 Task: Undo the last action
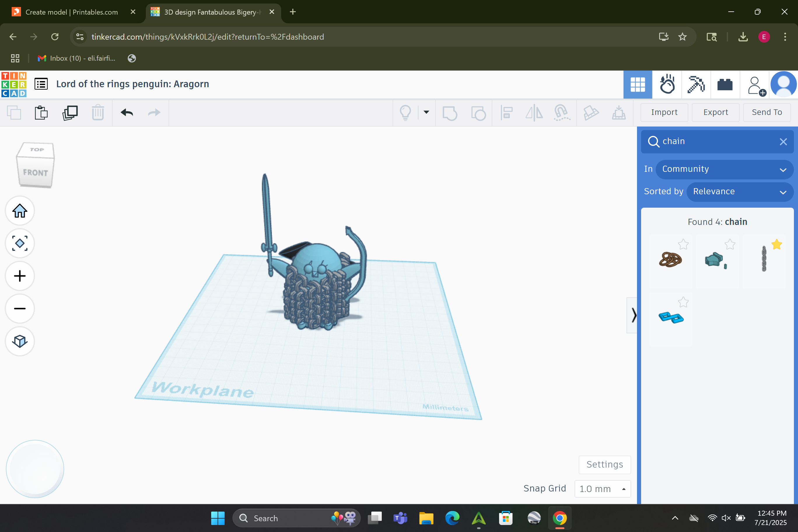click(127, 112)
